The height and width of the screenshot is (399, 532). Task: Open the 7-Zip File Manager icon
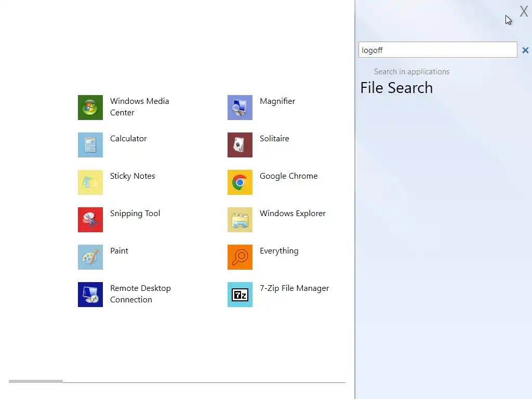pyautogui.click(x=240, y=295)
